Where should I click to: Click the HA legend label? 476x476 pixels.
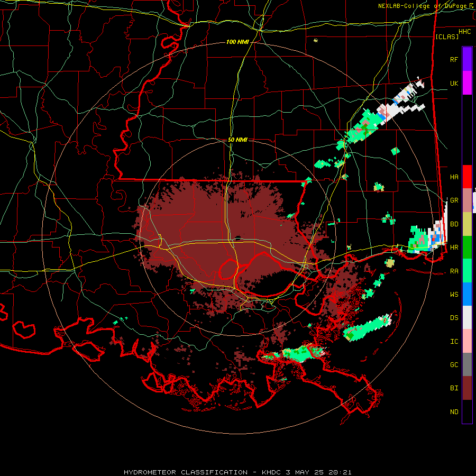[x=454, y=177]
